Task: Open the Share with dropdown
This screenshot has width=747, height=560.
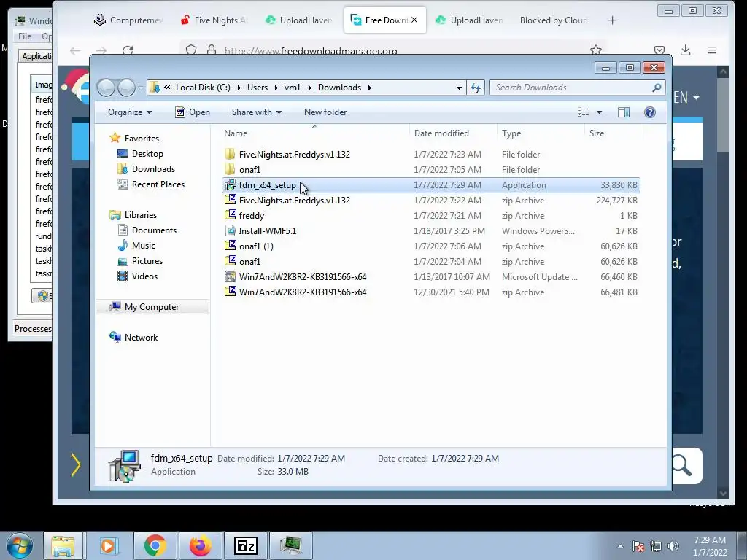Action: 257,112
